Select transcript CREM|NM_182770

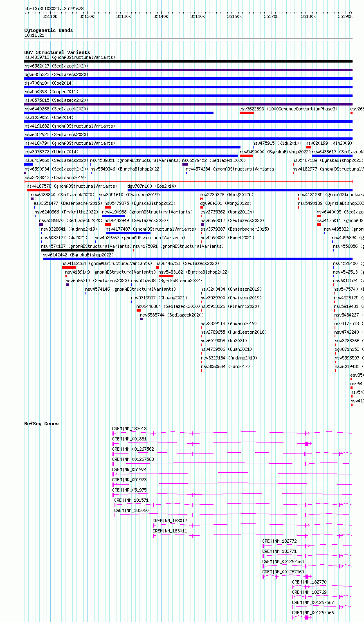(x=310, y=582)
